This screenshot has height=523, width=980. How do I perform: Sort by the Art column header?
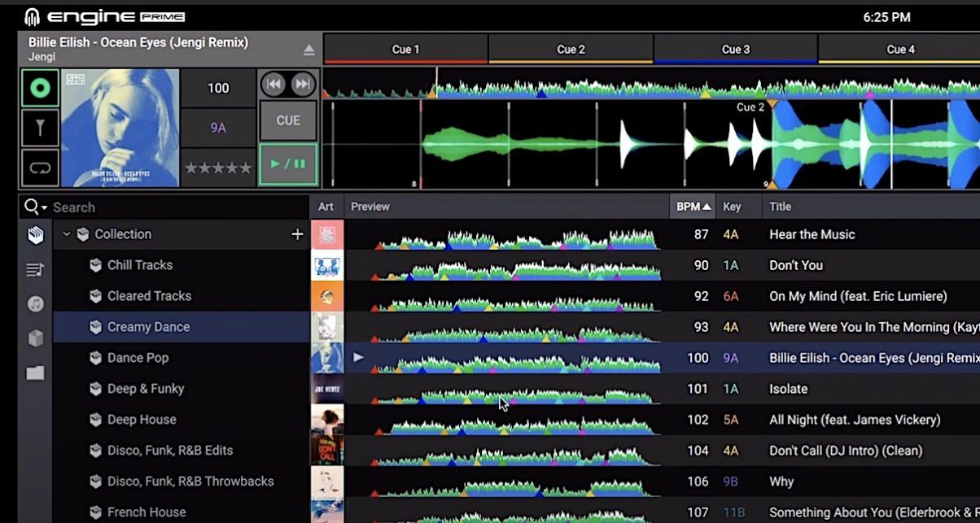[327, 207]
